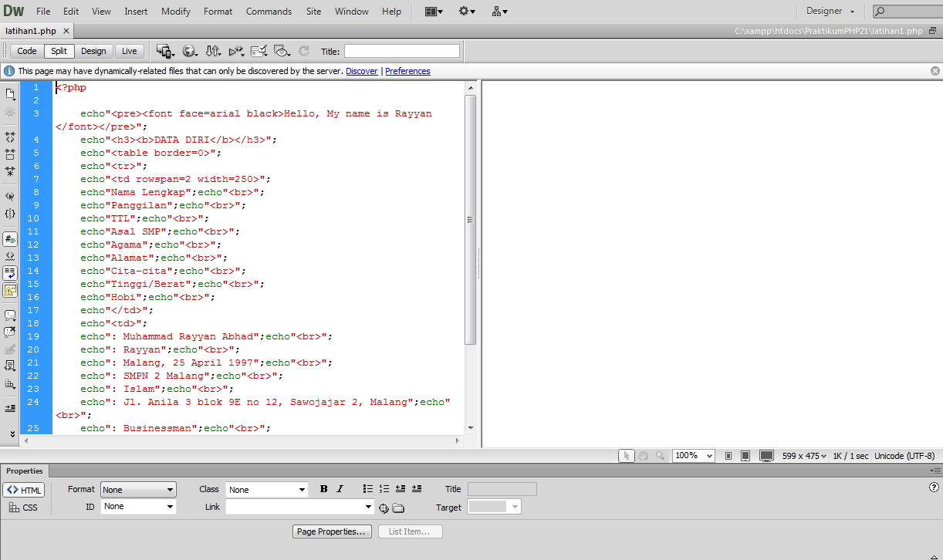Toggle Syntax Error Alerts icon

click(x=10, y=290)
